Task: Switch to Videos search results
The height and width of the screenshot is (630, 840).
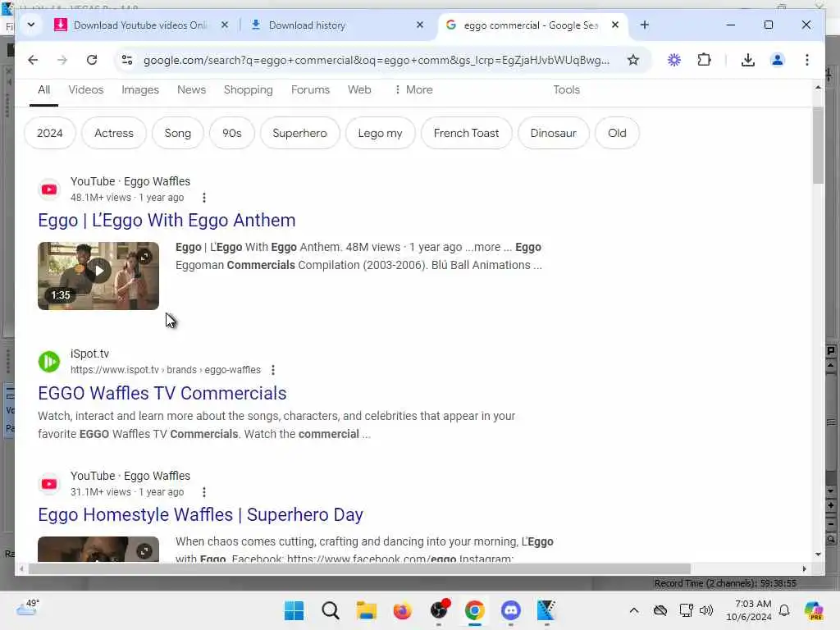Action: (x=85, y=90)
